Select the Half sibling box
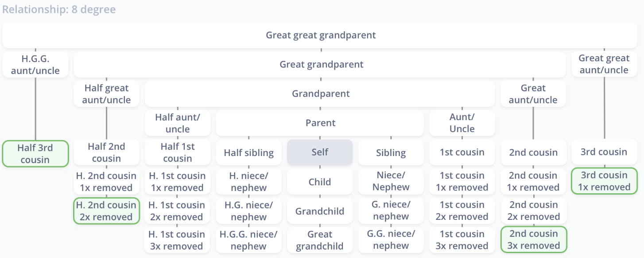Image resolution: width=644 pixels, height=258 pixels. tap(249, 153)
